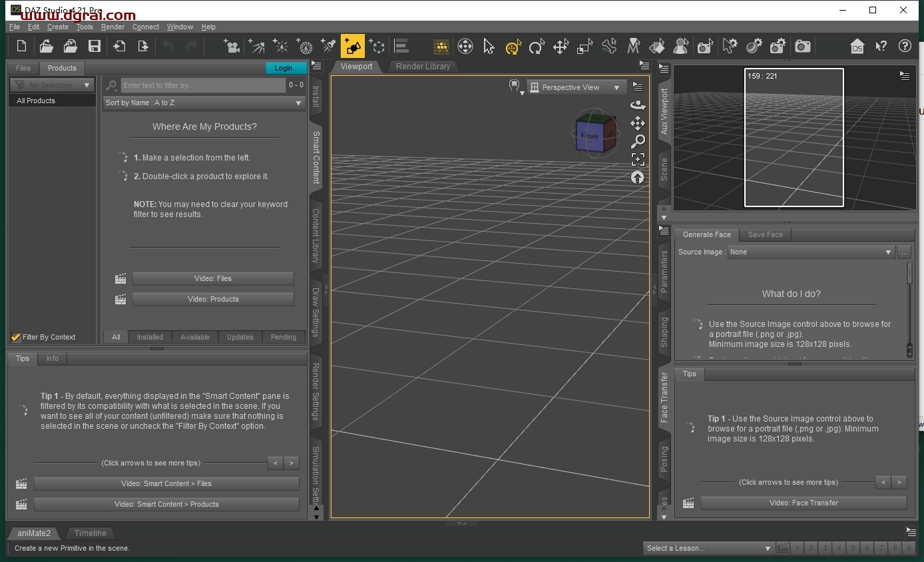Image resolution: width=924 pixels, height=562 pixels.
Task: Click the Face Transfer pane vertical scrollbar
Action: [x=910, y=310]
